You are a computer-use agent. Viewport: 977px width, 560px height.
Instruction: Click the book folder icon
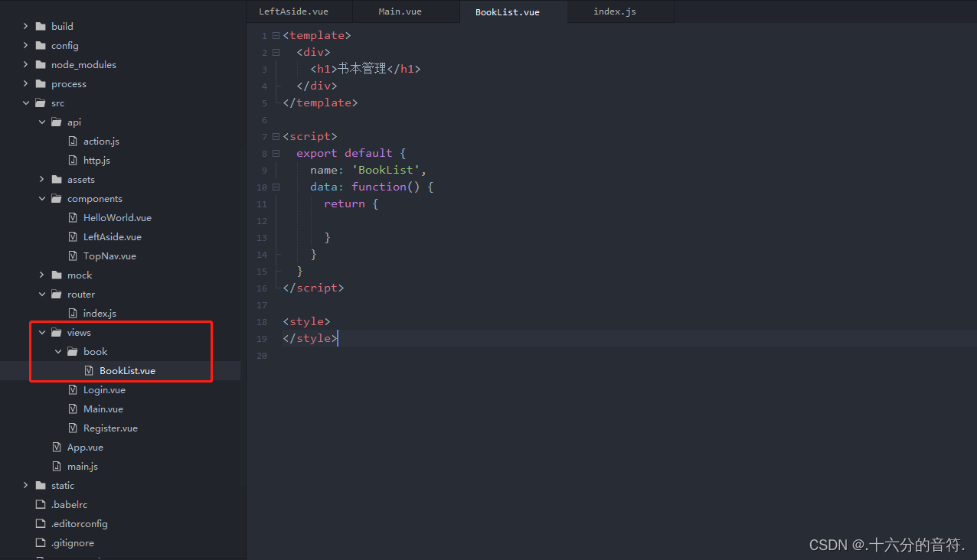73,351
